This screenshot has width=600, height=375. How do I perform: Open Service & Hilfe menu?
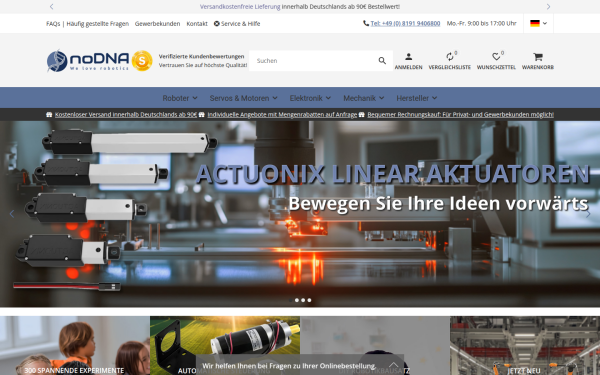[x=237, y=23]
